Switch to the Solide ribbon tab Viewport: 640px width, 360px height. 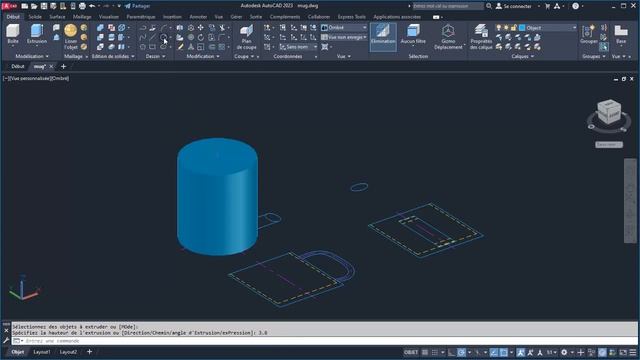click(x=35, y=17)
